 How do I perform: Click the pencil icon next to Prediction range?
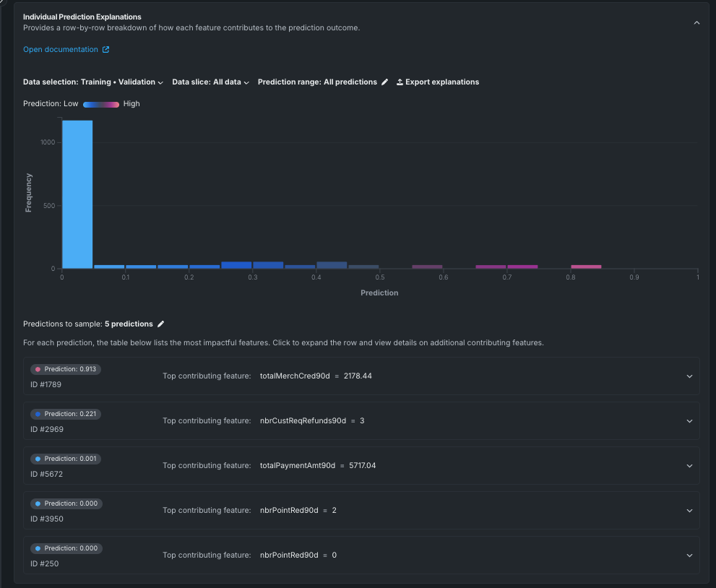[385, 82]
